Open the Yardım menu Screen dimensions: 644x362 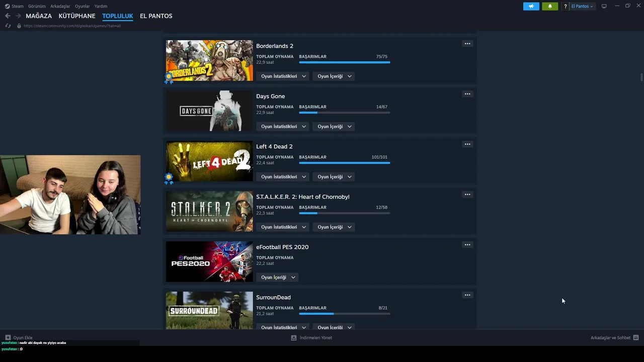(x=101, y=6)
